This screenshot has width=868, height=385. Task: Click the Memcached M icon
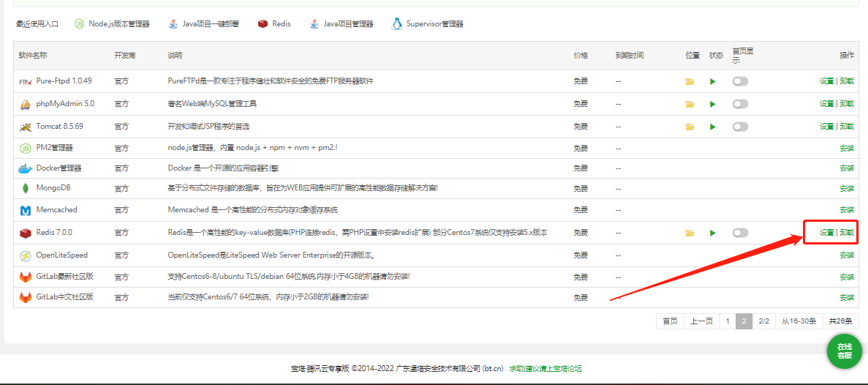tap(26, 211)
